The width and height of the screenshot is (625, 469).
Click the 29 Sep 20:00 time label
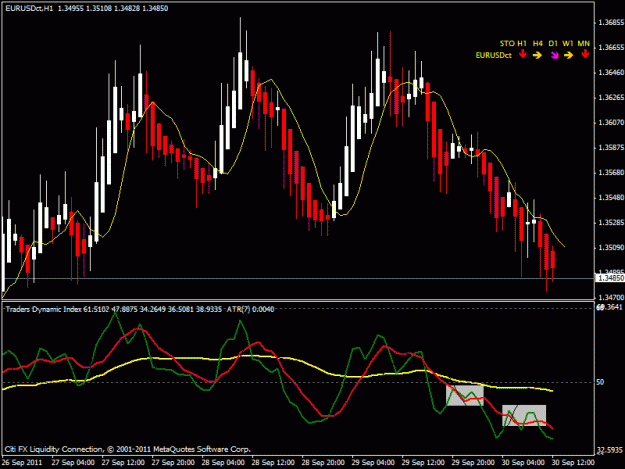473,463
